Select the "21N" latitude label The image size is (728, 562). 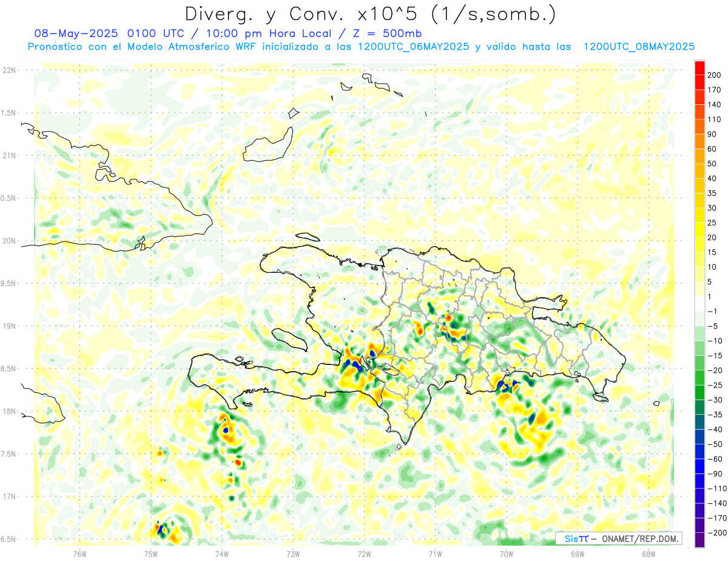(x=8, y=156)
